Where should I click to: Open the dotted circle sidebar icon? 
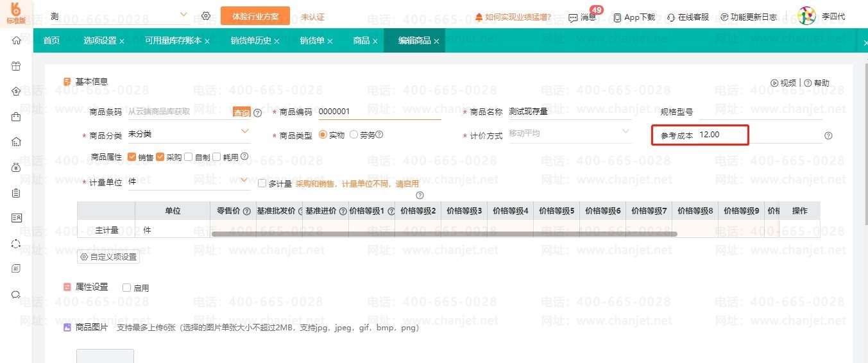[16, 244]
